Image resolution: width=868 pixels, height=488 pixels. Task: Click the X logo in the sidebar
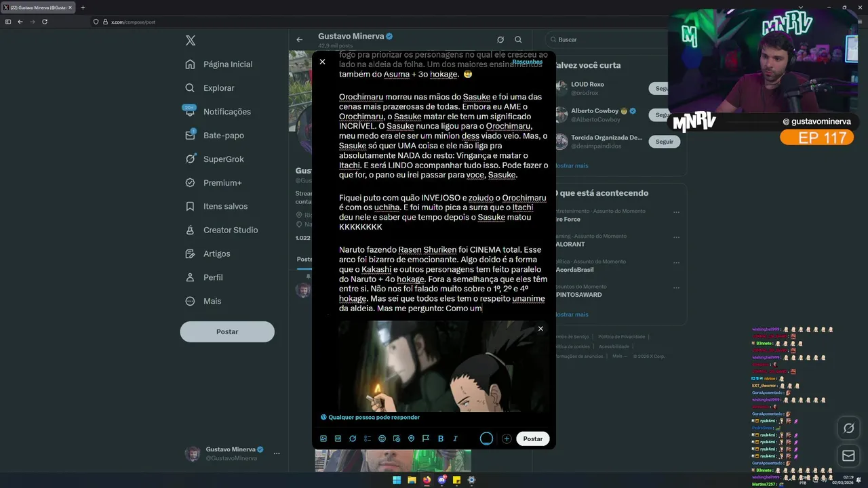pyautogui.click(x=191, y=41)
